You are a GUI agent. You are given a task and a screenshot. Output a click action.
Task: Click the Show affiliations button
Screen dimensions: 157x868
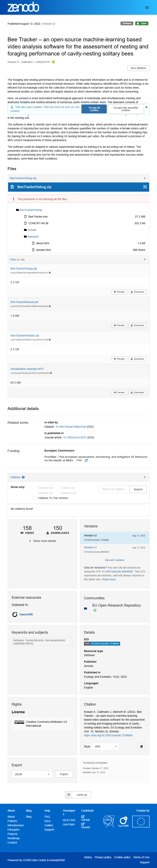138,68
